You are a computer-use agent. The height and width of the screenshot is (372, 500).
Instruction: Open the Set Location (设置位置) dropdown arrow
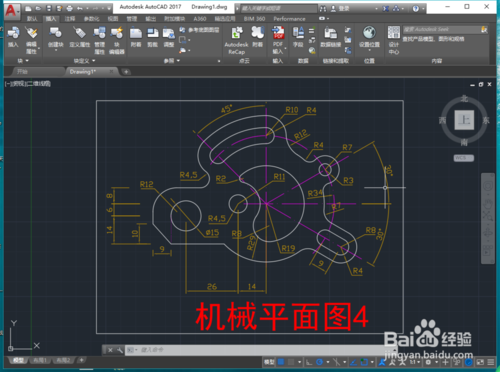point(369,50)
